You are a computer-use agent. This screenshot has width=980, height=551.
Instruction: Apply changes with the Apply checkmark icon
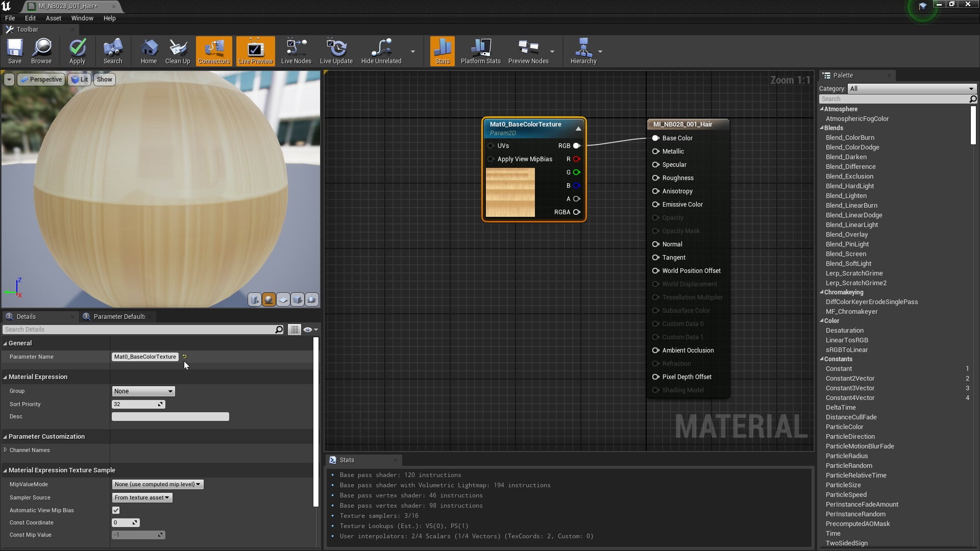pyautogui.click(x=77, y=51)
